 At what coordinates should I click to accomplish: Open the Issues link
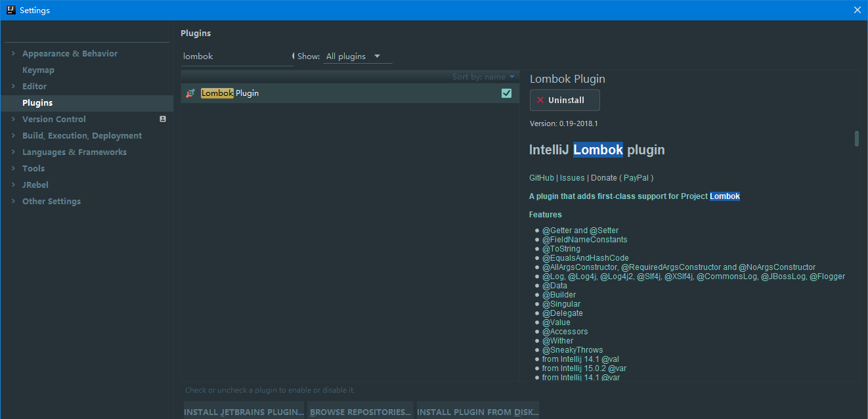tap(572, 178)
